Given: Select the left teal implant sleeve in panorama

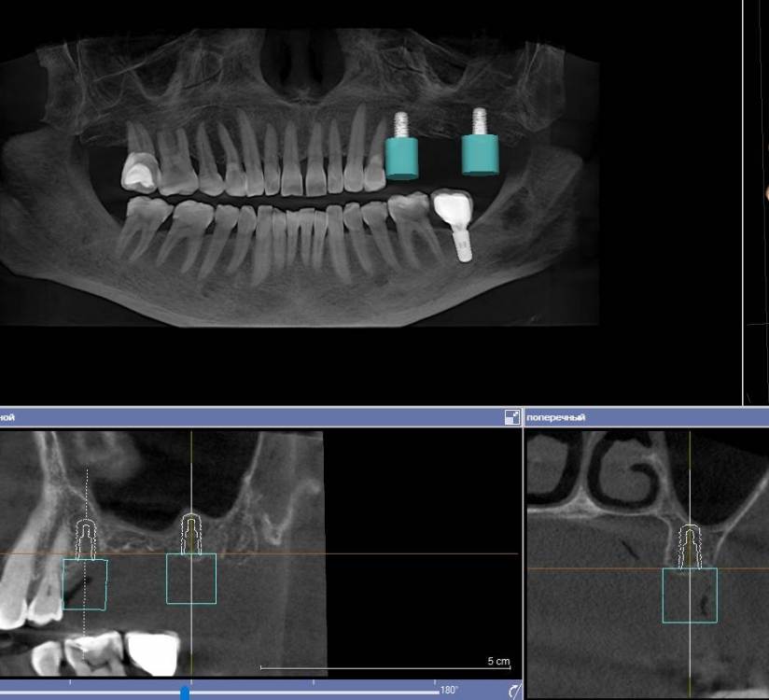Looking at the screenshot, I should click(x=401, y=159).
